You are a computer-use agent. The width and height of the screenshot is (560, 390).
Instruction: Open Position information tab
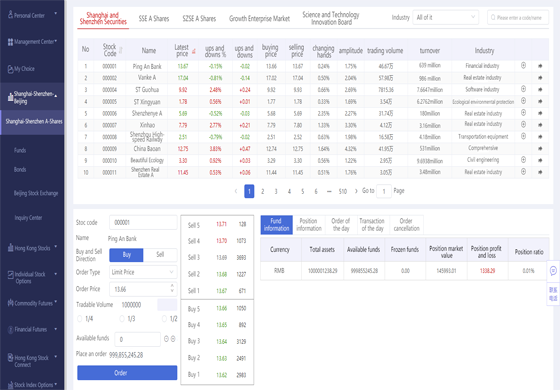[309, 225]
